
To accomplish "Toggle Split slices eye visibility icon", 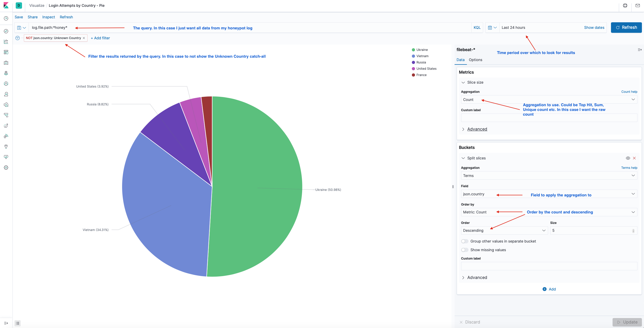I will (x=628, y=158).
